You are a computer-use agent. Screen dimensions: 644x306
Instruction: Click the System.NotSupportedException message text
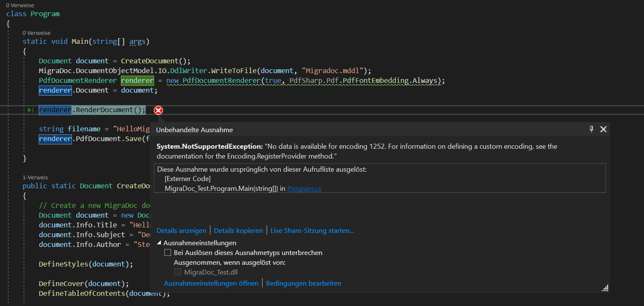pyautogui.click(x=357, y=151)
